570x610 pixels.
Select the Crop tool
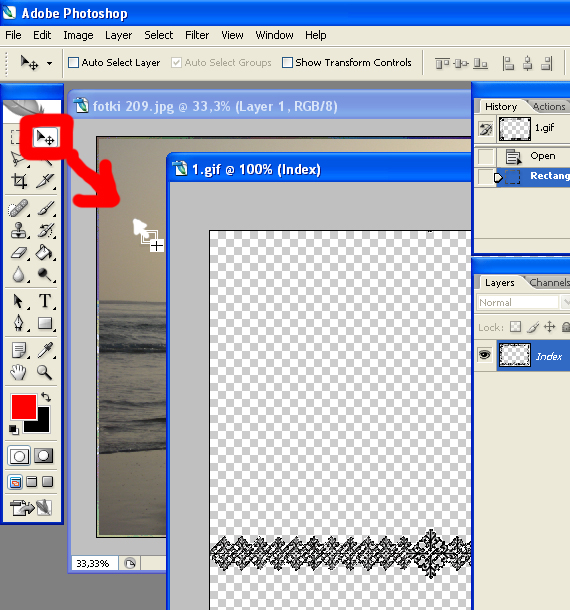click(x=19, y=181)
